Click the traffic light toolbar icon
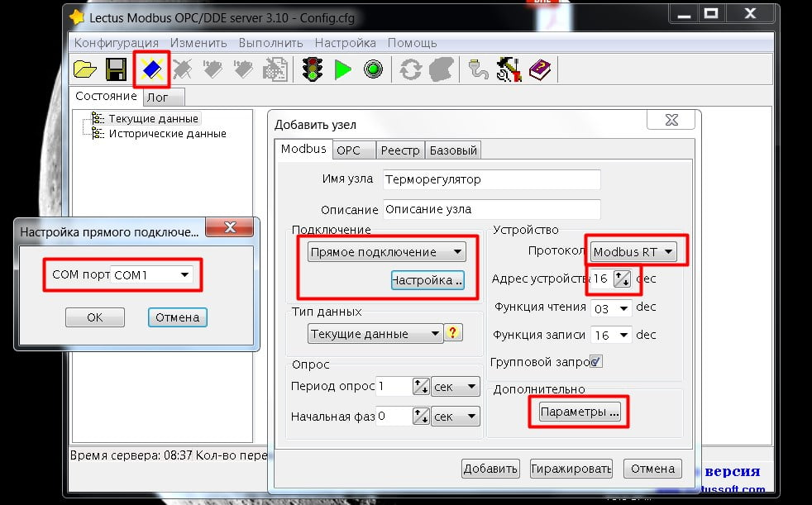812x505 pixels. [313, 69]
